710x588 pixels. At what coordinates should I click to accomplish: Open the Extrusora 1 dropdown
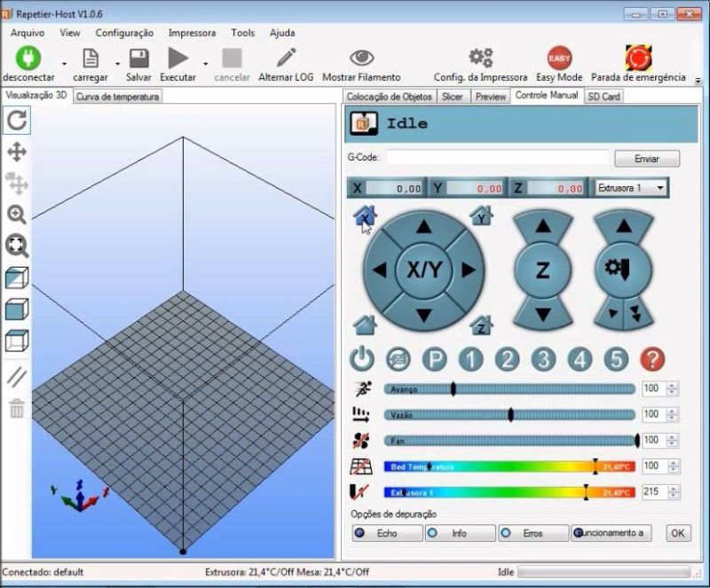(631, 188)
